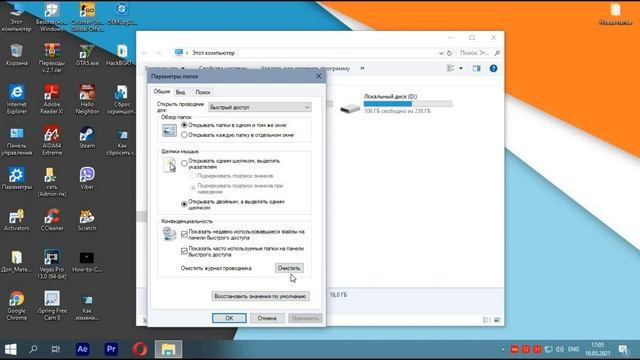Open Локальный диск (D:) drive icon
Image resolution: width=640 pixels, height=360 pixels.
(350, 108)
